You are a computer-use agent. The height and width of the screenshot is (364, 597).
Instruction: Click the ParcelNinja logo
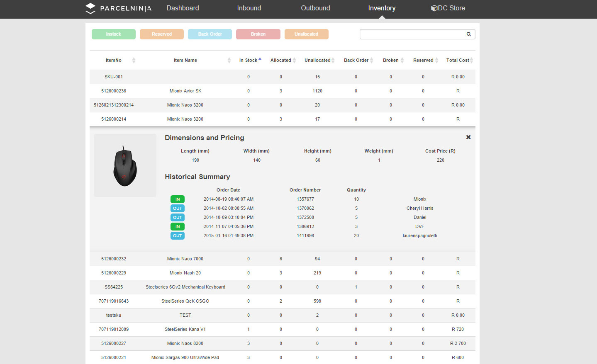(x=118, y=8)
